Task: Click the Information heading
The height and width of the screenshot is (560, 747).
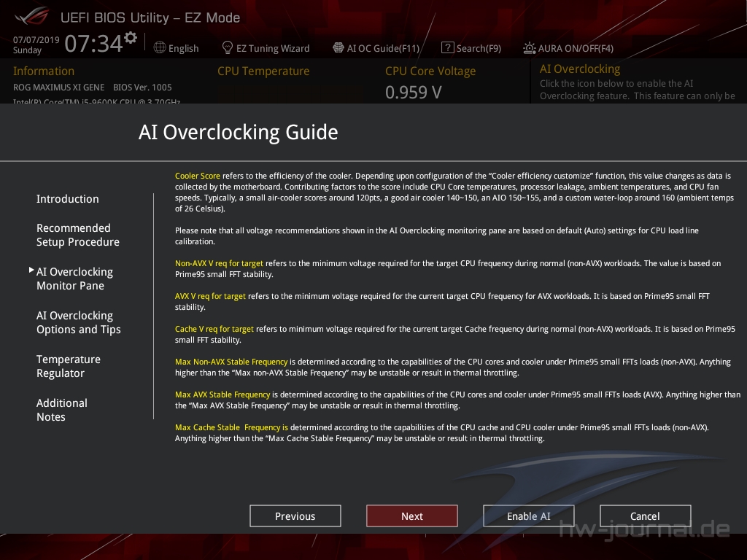Action: [x=43, y=71]
